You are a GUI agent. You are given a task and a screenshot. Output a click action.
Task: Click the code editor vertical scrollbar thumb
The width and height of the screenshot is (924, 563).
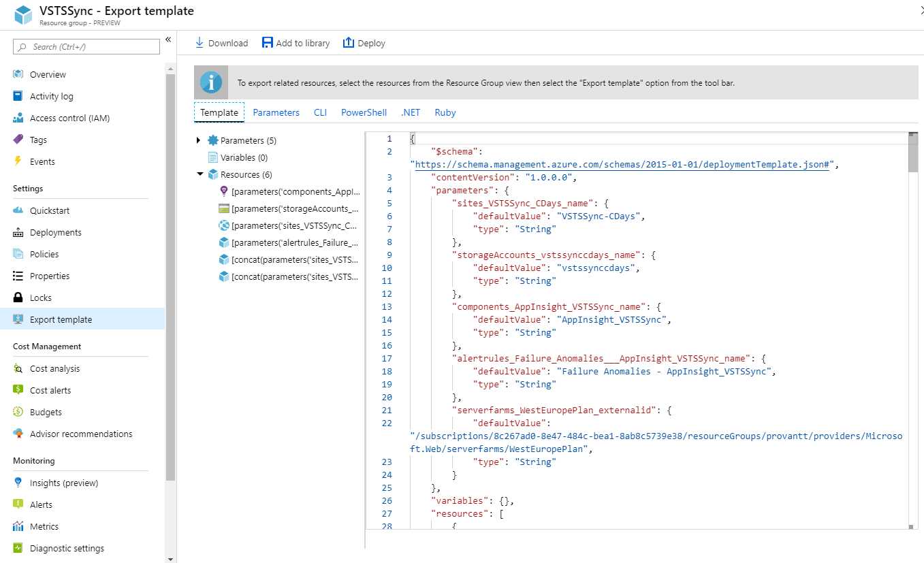(x=913, y=153)
